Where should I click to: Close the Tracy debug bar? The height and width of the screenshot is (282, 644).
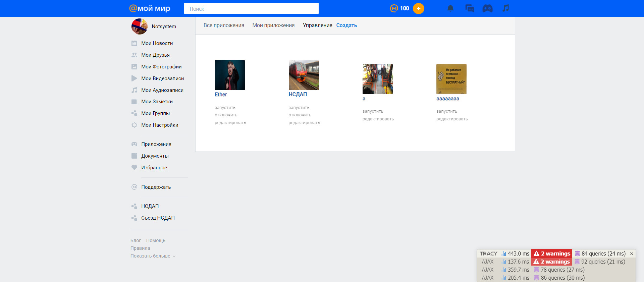coord(632,254)
